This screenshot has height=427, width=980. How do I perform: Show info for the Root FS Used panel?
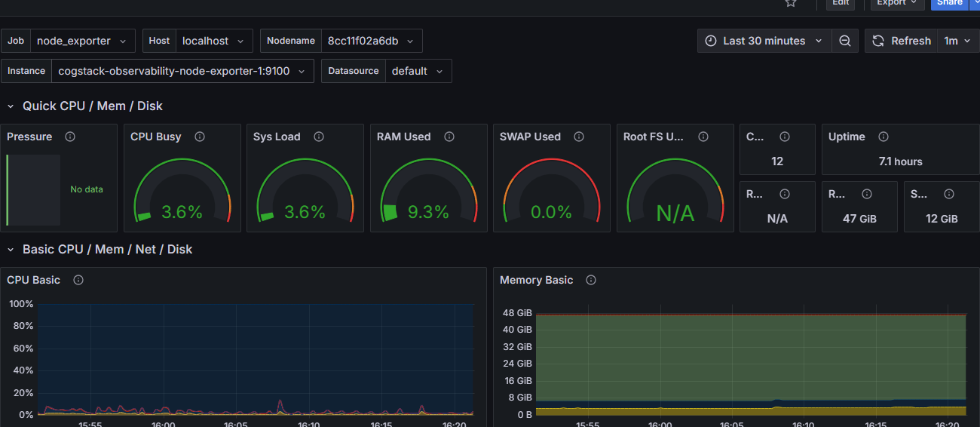point(703,137)
